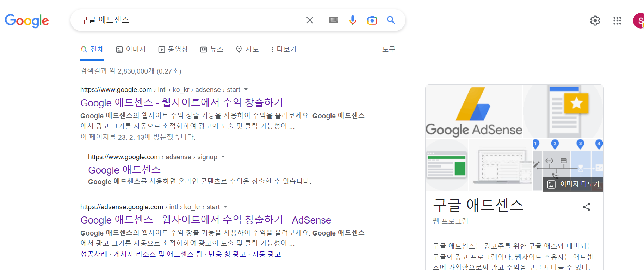Click the '웹 프로그램' subtitle
The image size is (644, 270).
[451, 221]
